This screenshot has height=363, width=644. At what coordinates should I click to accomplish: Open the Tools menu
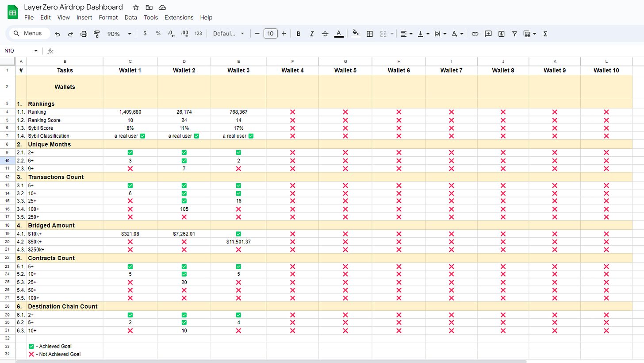[x=151, y=18]
